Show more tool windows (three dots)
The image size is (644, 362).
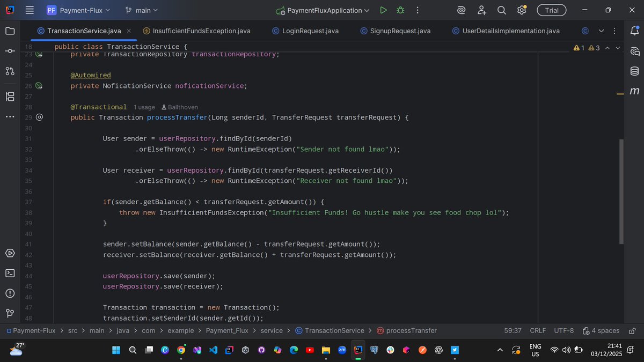10,116
